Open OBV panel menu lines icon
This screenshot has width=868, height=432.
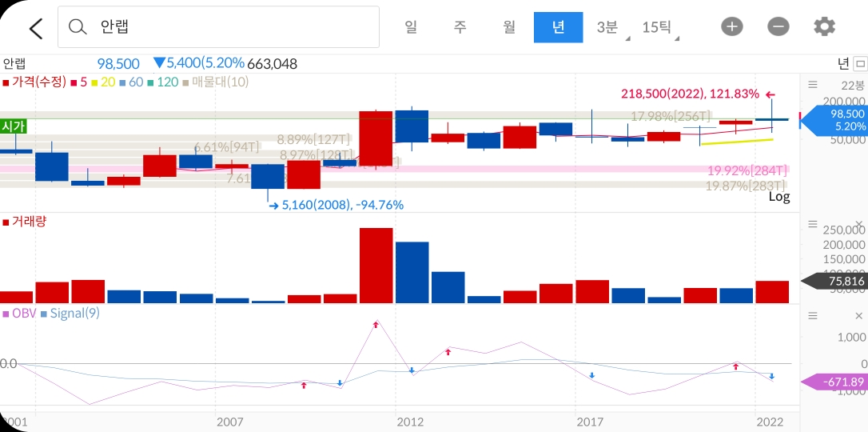[x=813, y=316]
